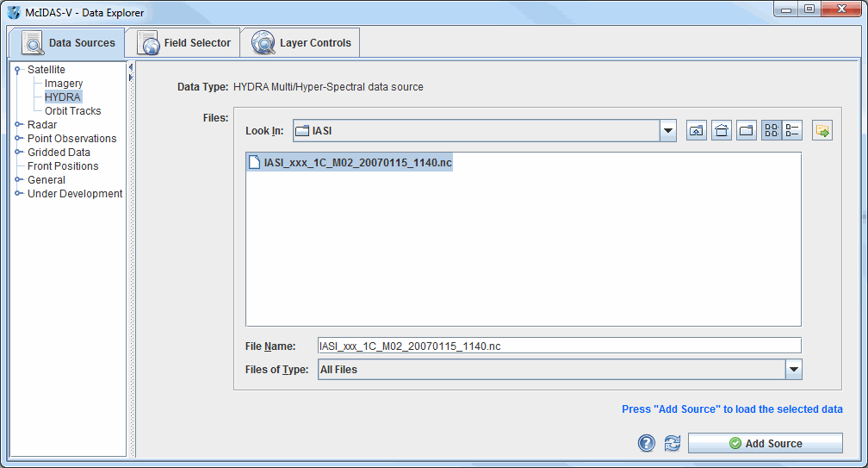Click the splitter collapse arrows beside the tree

tap(131, 72)
